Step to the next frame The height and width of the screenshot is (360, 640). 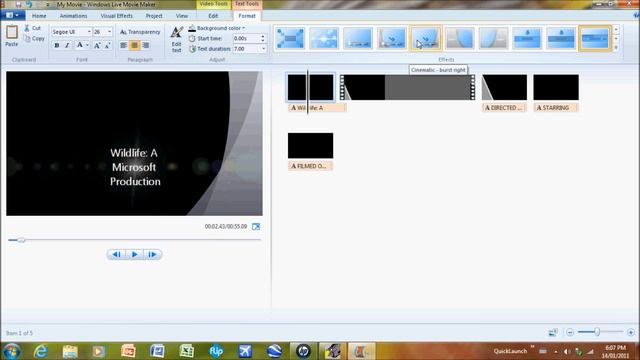pos(153,255)
